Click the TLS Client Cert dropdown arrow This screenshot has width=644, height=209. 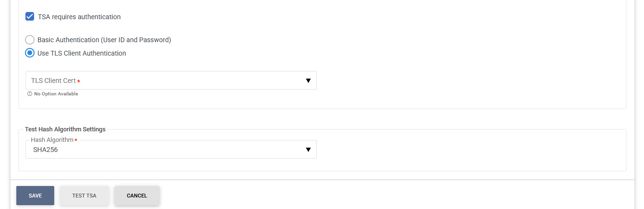click(x=309, y=81)
